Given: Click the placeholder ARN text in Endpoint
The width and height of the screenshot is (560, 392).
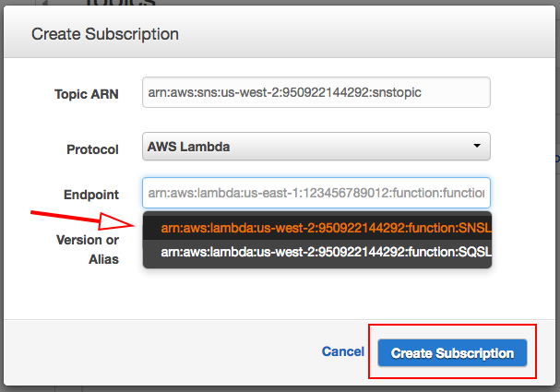Looking at the screenshot, I should pyautogui.click(x=314, y=194).
